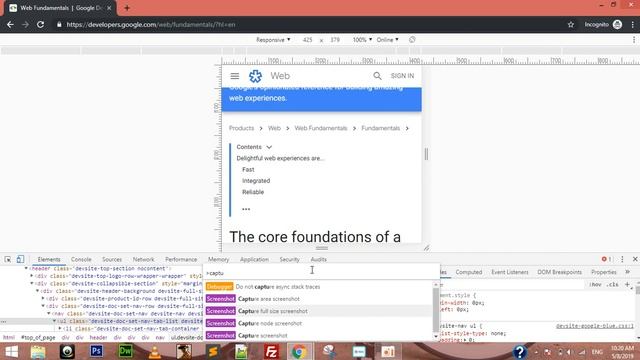Select Capture full size screenshot command
The width and height of the screenshot is (640, 360).
(x=319, y=311)
